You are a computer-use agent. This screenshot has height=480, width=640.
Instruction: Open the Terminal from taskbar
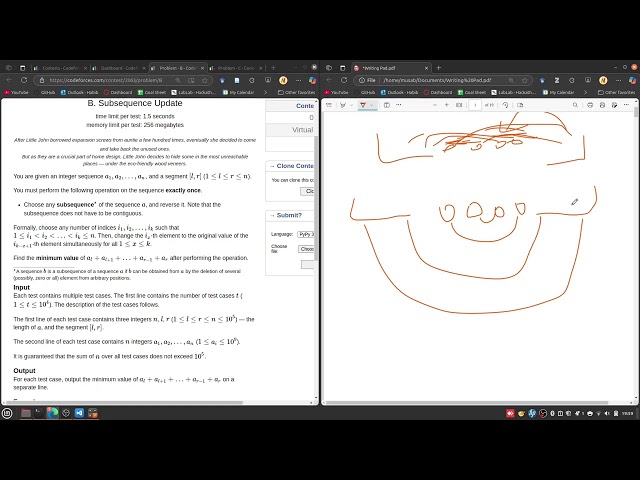(x=39, y=413)
